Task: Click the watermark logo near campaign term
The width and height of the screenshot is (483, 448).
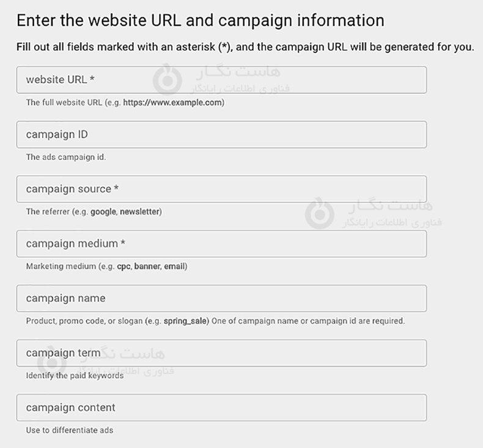Action: click(x=51, y=363)
